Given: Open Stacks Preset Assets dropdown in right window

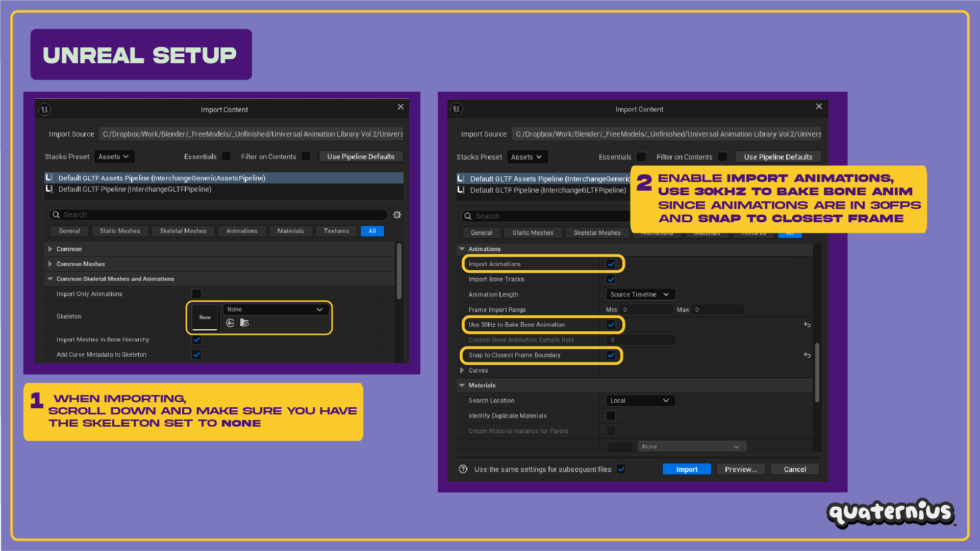Looking at the screenshot, I should click(x=527, y=157).
